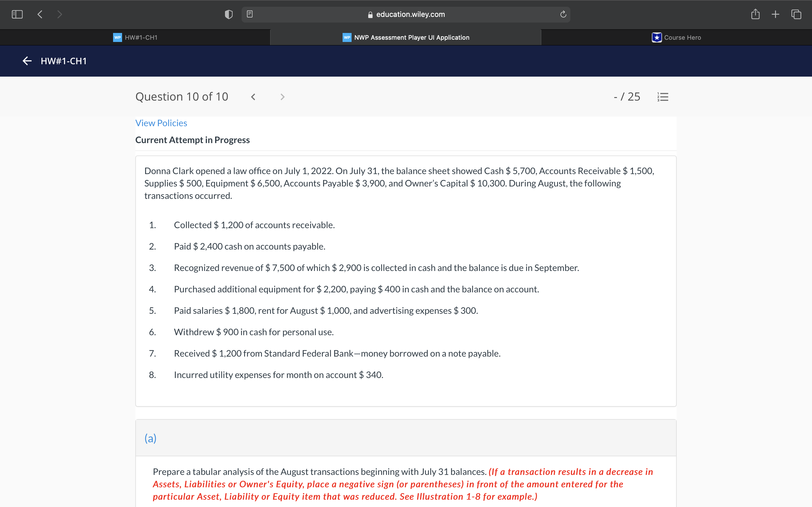Toggle the Safari sidebar
Viewport: 812px width, 507px height.
point(17,14)
